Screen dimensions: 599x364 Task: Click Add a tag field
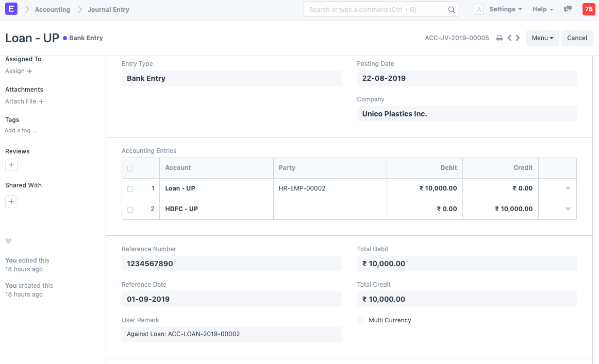[21, 130]
